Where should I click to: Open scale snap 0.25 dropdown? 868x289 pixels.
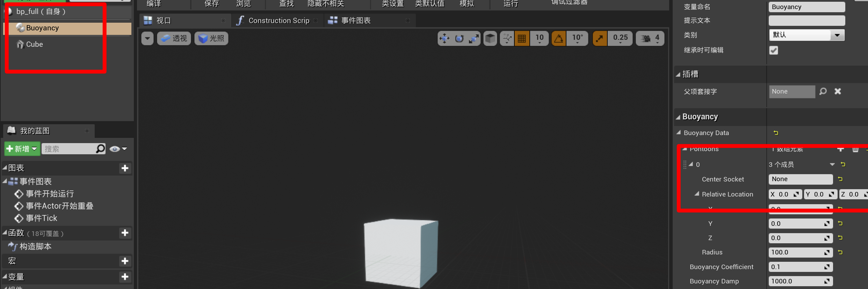(620, 38)
